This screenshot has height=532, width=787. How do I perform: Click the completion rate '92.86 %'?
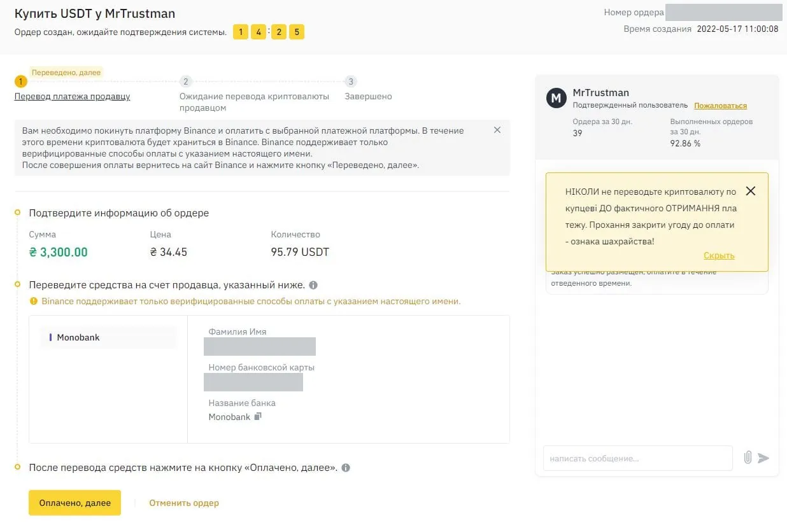pyautogui.click(x=685, y=144)
